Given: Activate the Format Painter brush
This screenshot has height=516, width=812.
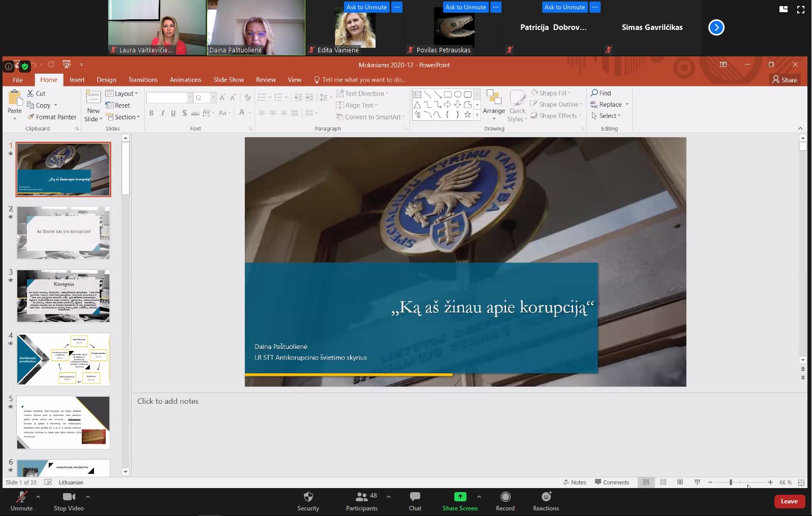Looking at the screenshot, I should [30, 117].
